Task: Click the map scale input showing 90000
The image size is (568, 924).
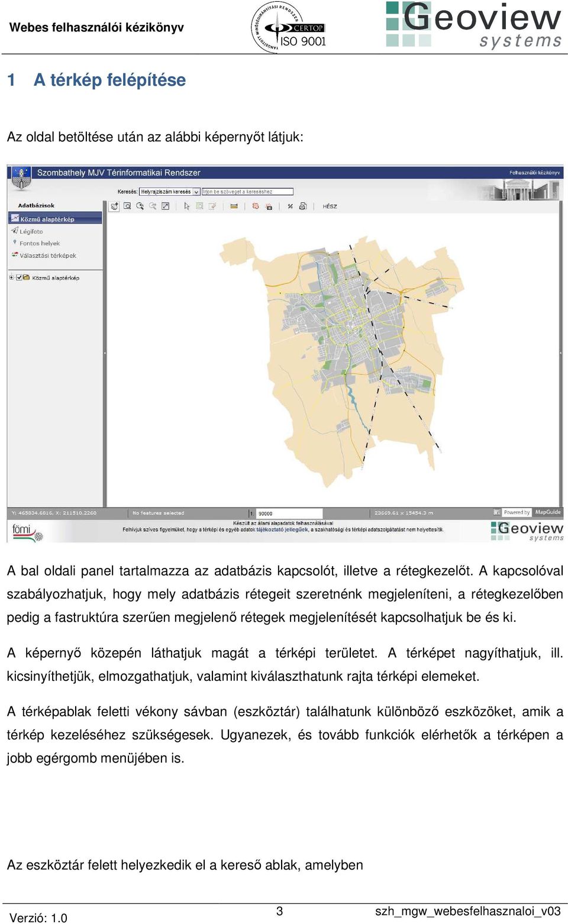Action: (289, 513)
